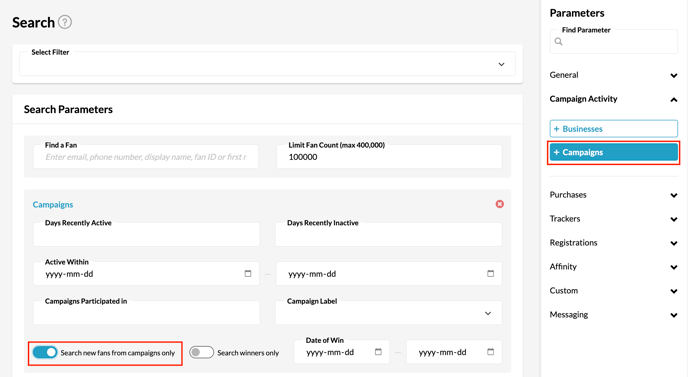Add the Businesses parameter
688x377 pixels.
point(613,129)
